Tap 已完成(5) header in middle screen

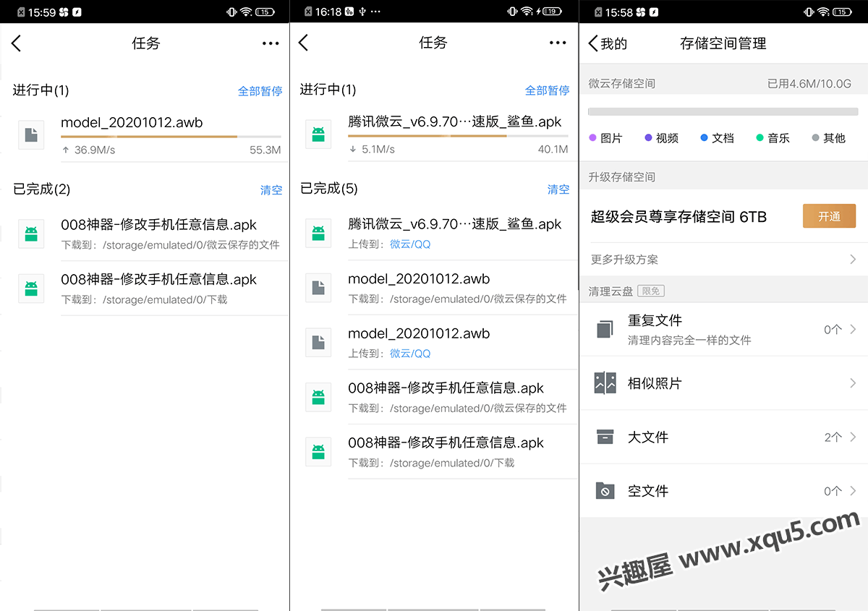point(329,189)
